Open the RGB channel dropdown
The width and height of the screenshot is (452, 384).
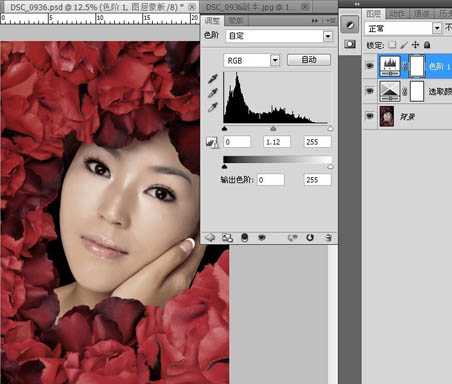pyautogui.click(x=252, y=60)
